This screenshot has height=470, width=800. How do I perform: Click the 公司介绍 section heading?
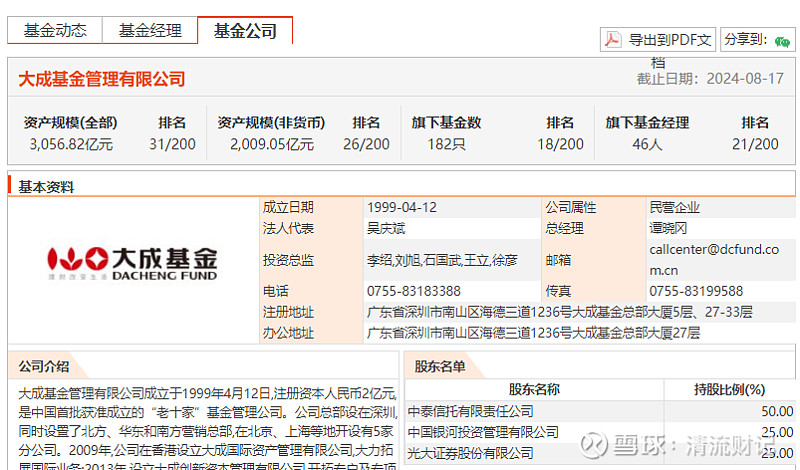(x=44, y=366)
